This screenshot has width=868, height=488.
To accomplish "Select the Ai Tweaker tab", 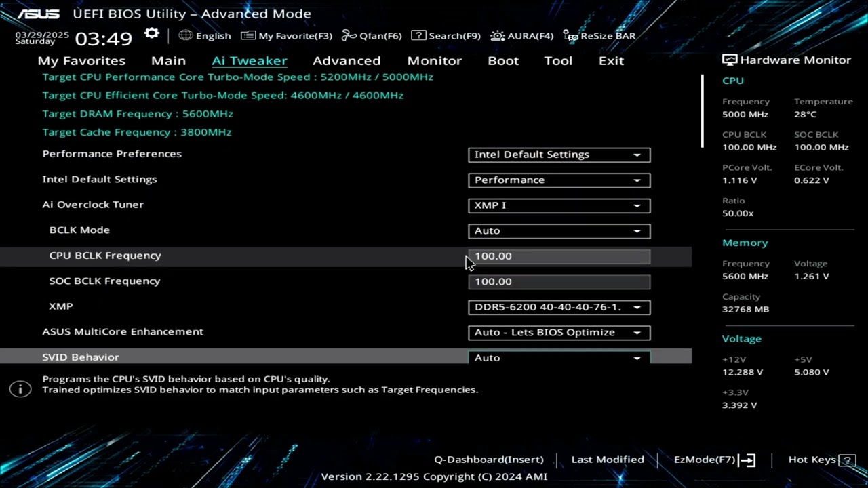I will point(249,61).
